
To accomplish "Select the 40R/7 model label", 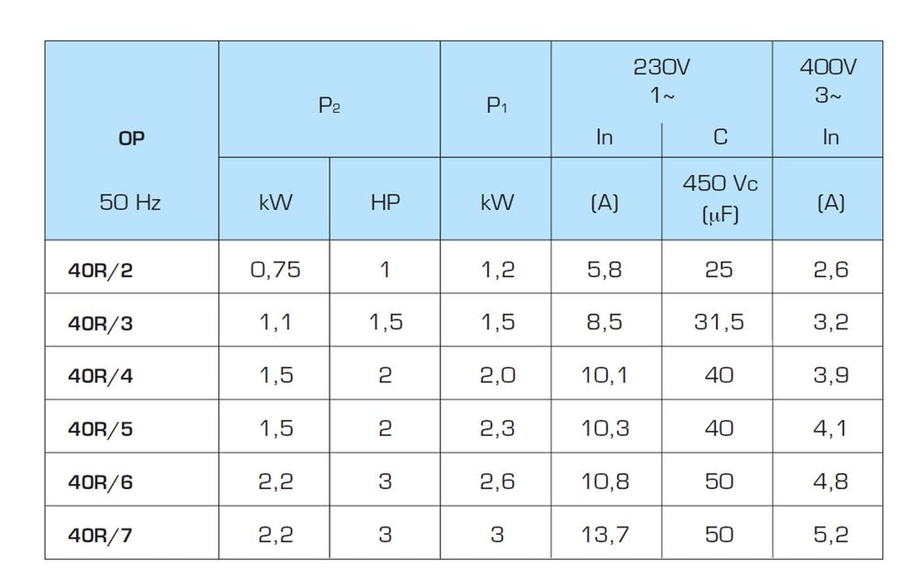I will pos(101,534).
